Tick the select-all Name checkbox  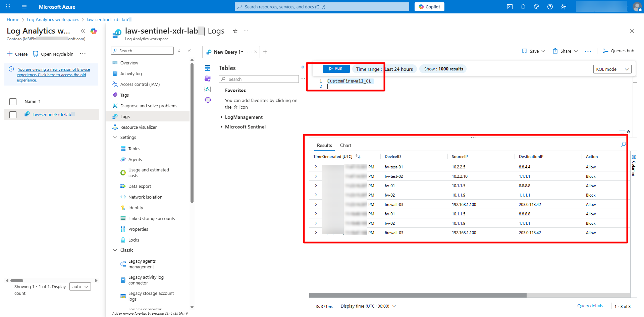(13, 102)
